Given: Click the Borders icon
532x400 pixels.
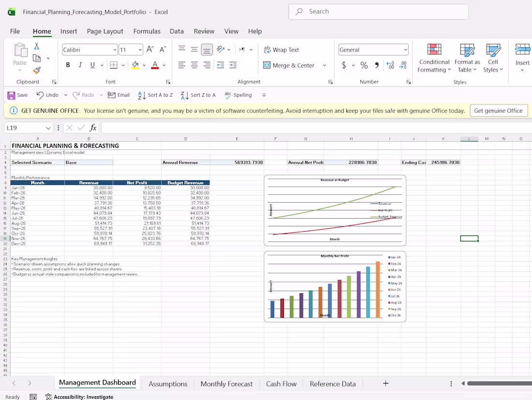Looking at the screenshot, I should (114, 65).
